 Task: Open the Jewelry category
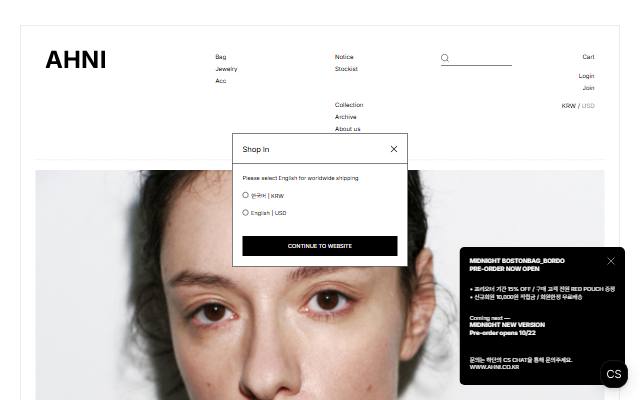(226, 69)
